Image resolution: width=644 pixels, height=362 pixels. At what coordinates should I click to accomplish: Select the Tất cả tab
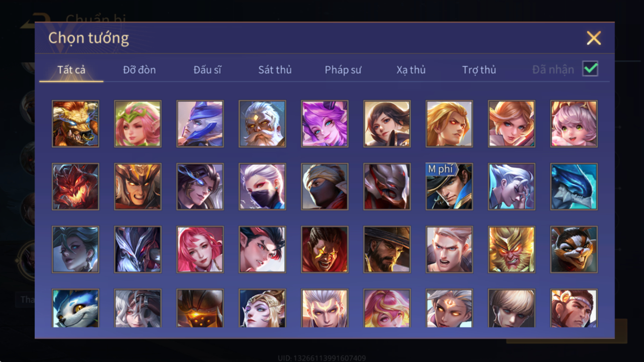[71, 70]
